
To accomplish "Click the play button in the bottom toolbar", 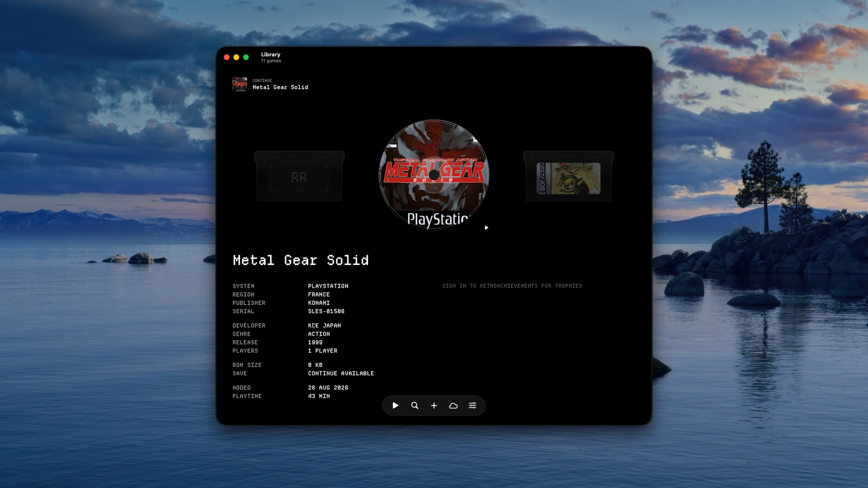I will tap(395, 406).
